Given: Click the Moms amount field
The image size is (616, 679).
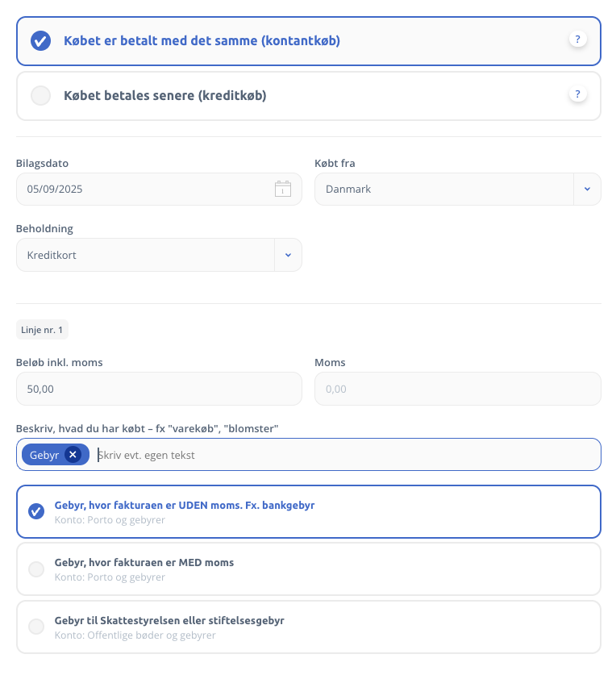Looking at the screenshot, I should pyautogui.click(x=457, y=389).
